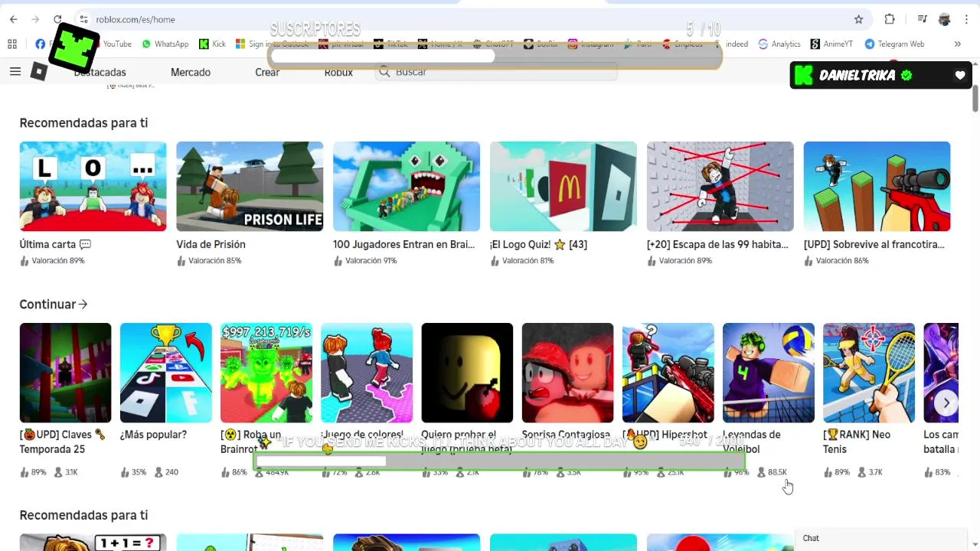Go back with browser back arrow
The width and height of the screenshot is (980, 551).
coord(13,19)
